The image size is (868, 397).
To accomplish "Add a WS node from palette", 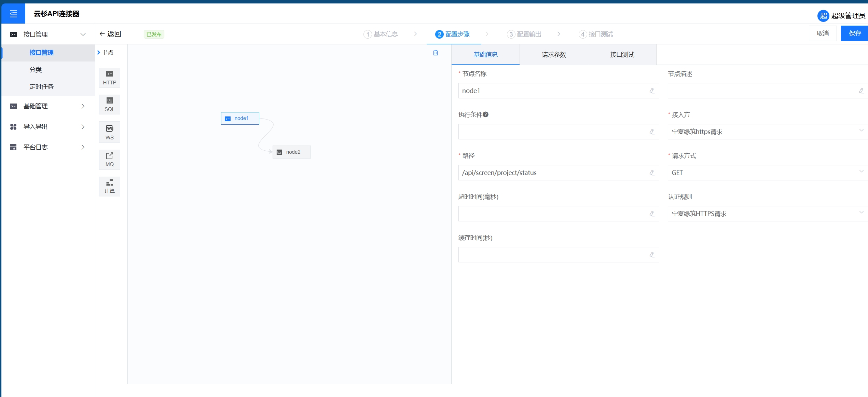I will pyautogui.click(x=110, y=132).
